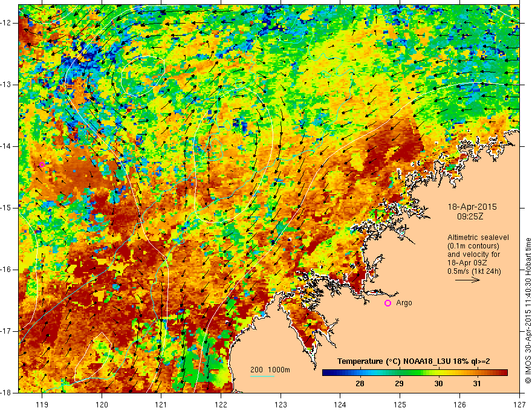Screen dimensions: 532x411
Task: Click the 'and velocity for' text
Action: (473, 254)
